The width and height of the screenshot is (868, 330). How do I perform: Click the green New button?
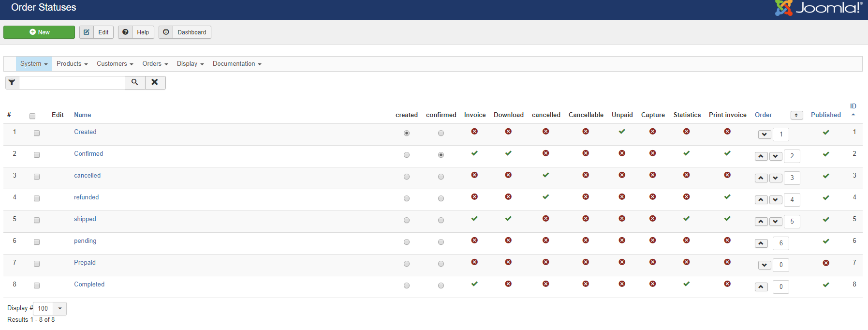pos(39,32)
